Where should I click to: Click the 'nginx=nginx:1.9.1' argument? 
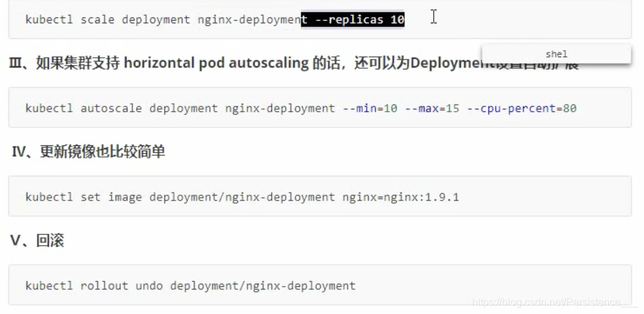tap(401, 197)
